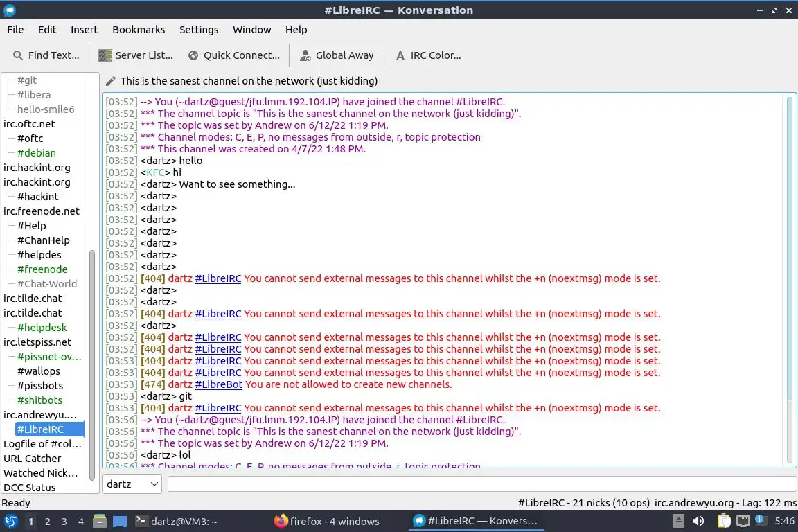Select the irc.letspiss.net server
Viewport: 798px width, 532px height.
pos(37,342)
